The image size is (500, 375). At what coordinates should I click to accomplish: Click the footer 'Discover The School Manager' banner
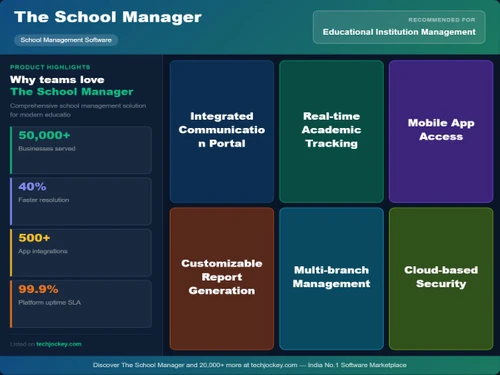tap(250, 365)
